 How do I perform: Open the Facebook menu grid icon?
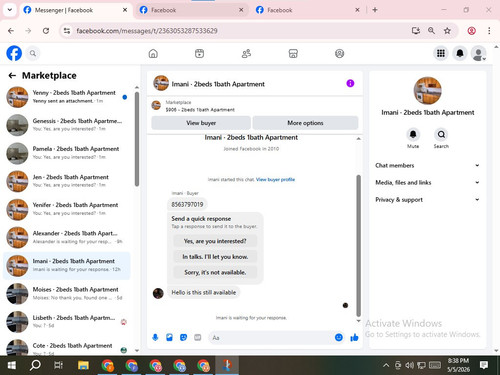pos(441,53)
